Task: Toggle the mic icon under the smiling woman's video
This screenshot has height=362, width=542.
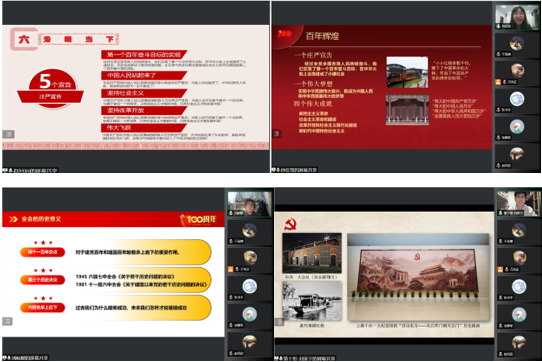Action: [498, 26]
